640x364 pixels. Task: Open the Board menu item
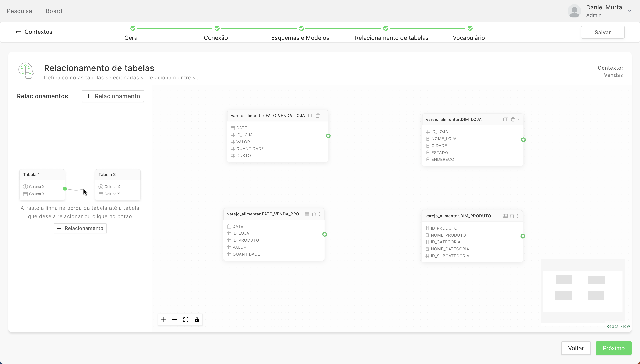click(54, 11)
